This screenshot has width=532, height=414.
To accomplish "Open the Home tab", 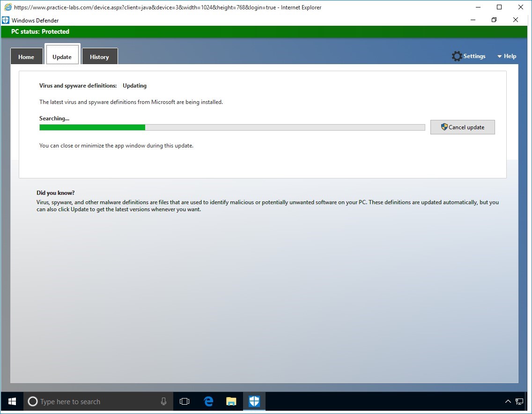I will pyautogui.click(x=27, y=56).
